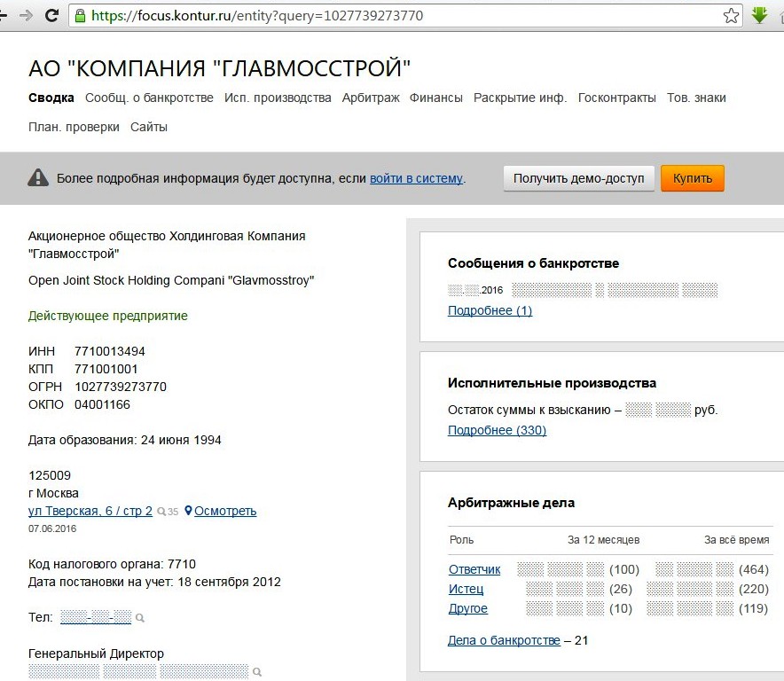Screen dimensions: 784x681
Task: Open the Арбитраж tab
Action: [371, 98]
